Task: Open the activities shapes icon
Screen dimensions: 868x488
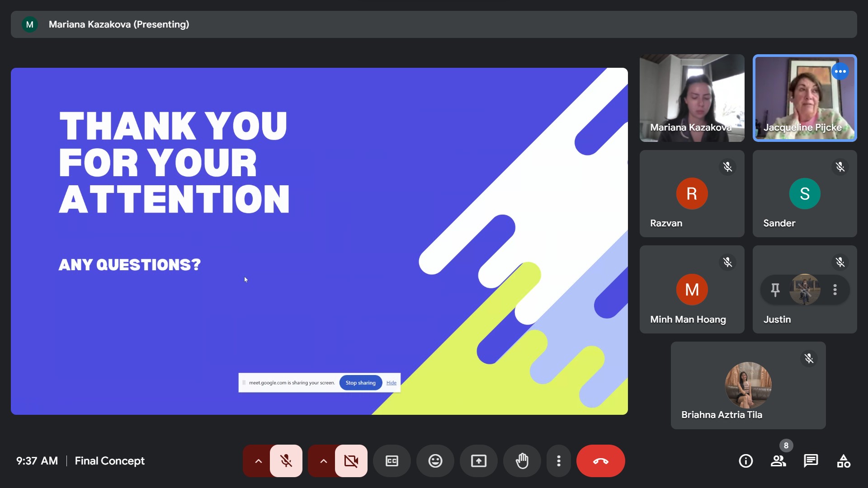Action: click(x=843, y=461)
